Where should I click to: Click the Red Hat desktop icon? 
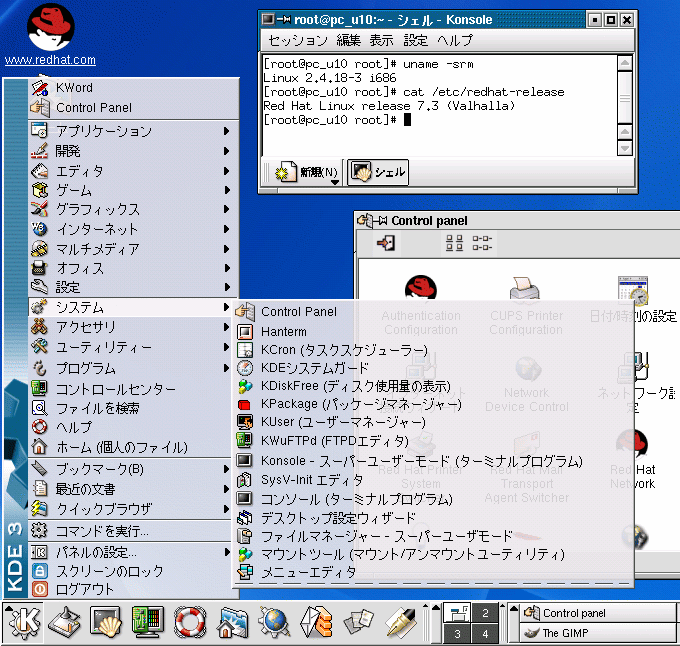pyautogui.click(x=50, y=27)
